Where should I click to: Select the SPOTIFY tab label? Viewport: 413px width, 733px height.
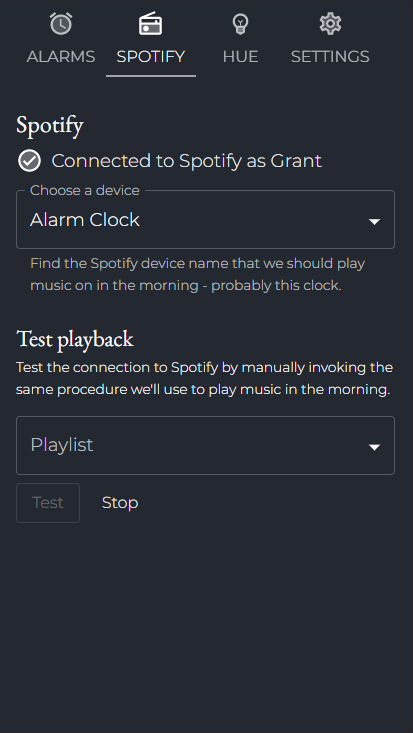(151, 57)
